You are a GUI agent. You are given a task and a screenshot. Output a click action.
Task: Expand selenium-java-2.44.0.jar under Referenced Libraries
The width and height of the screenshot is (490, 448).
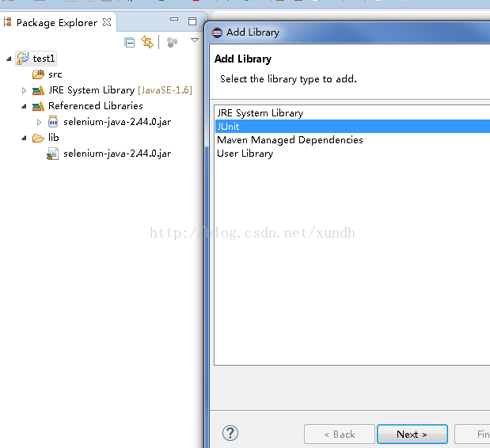click(x=39, y=122)
